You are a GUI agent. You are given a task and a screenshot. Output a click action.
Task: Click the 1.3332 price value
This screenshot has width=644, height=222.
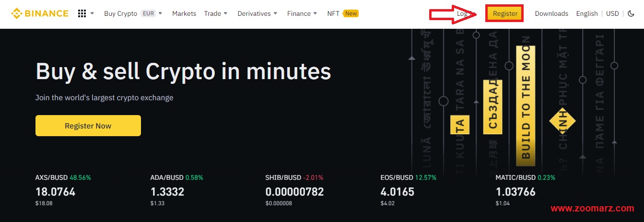click(x=167, y=192)
